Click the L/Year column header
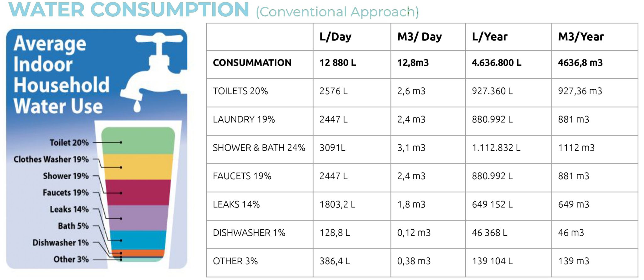Viewport: 644px width, 280px height. click(490, 37)
